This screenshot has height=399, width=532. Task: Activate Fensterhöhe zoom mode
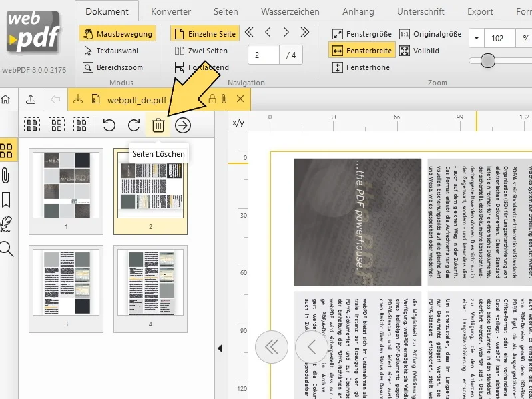click(x=360, y=67)
